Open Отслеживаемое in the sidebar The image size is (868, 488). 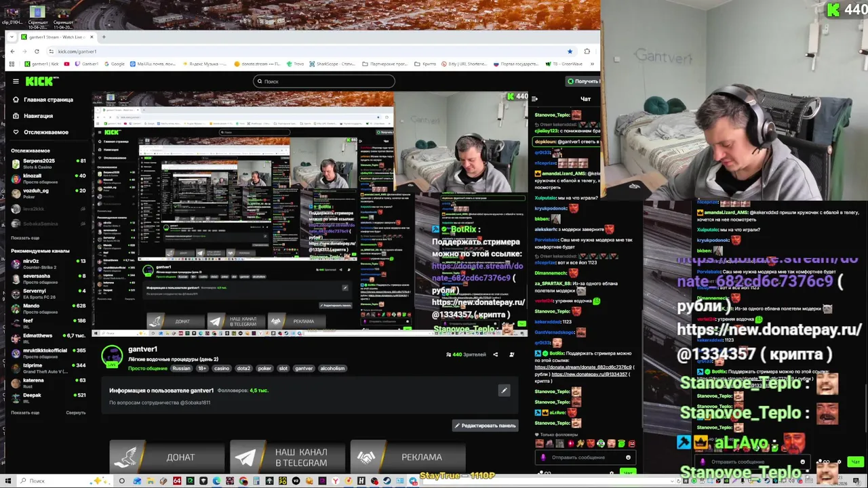(39, 132)
